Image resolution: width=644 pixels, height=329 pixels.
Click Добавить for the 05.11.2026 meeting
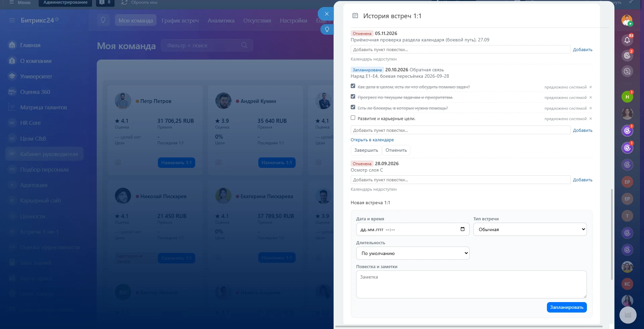tap(583, 49)
